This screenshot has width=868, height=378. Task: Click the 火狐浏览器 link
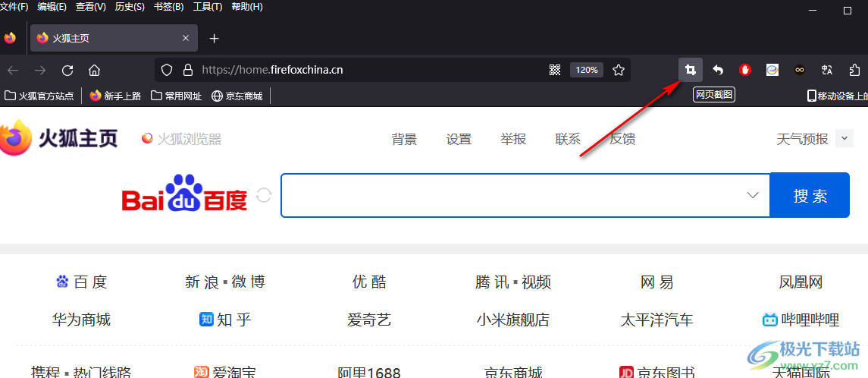click(182, 139)
